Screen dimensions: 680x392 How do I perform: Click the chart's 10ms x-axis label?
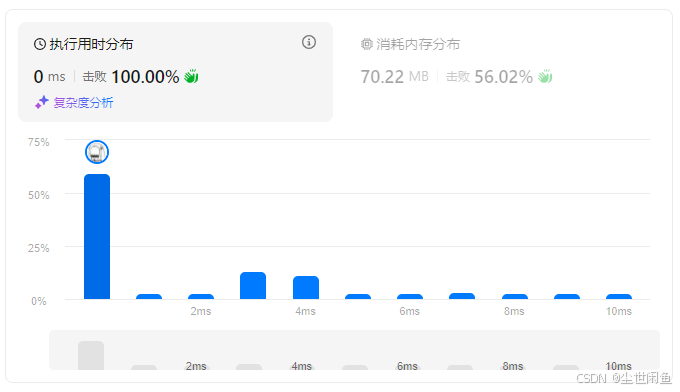click(x=619, y=311)
